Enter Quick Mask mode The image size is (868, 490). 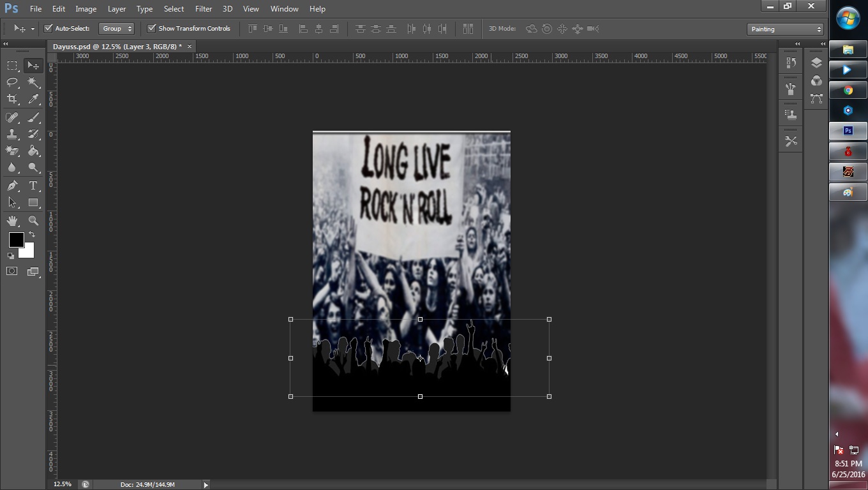coord(11,271)
